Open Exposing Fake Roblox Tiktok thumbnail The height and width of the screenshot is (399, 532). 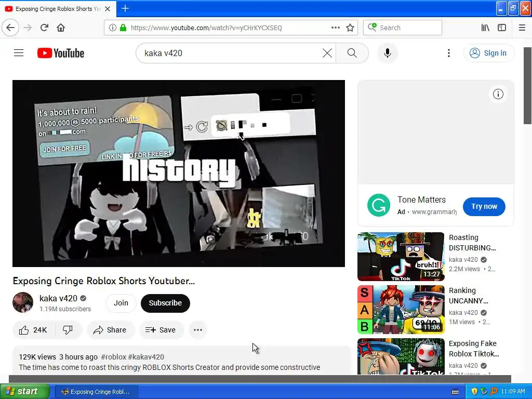tap(401, 356)
